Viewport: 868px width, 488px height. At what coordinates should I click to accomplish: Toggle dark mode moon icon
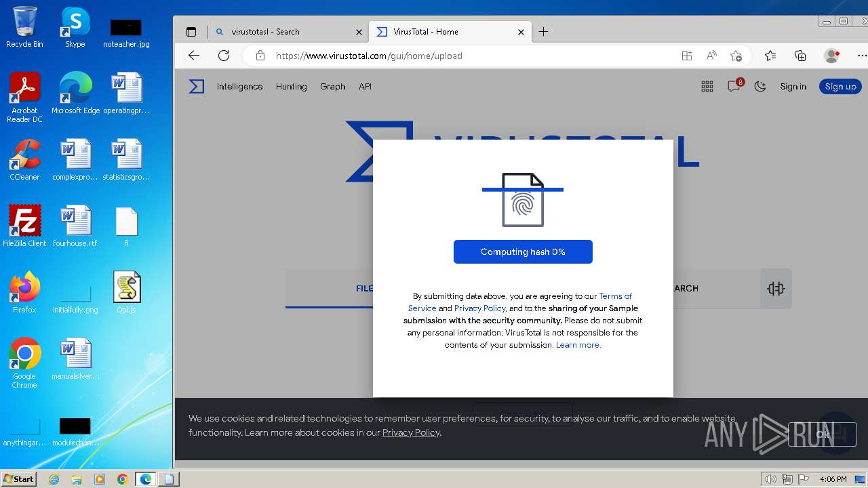(760, 86)
